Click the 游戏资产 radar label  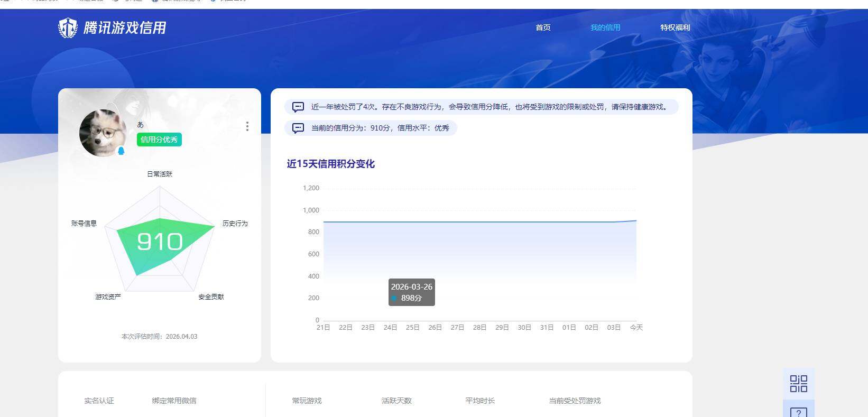point(108,297)
